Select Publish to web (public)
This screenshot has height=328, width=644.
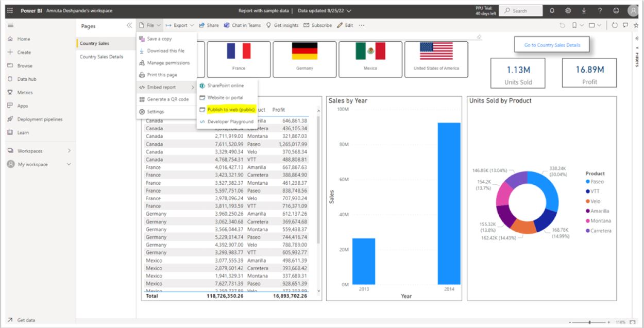[x=227, y=110]
